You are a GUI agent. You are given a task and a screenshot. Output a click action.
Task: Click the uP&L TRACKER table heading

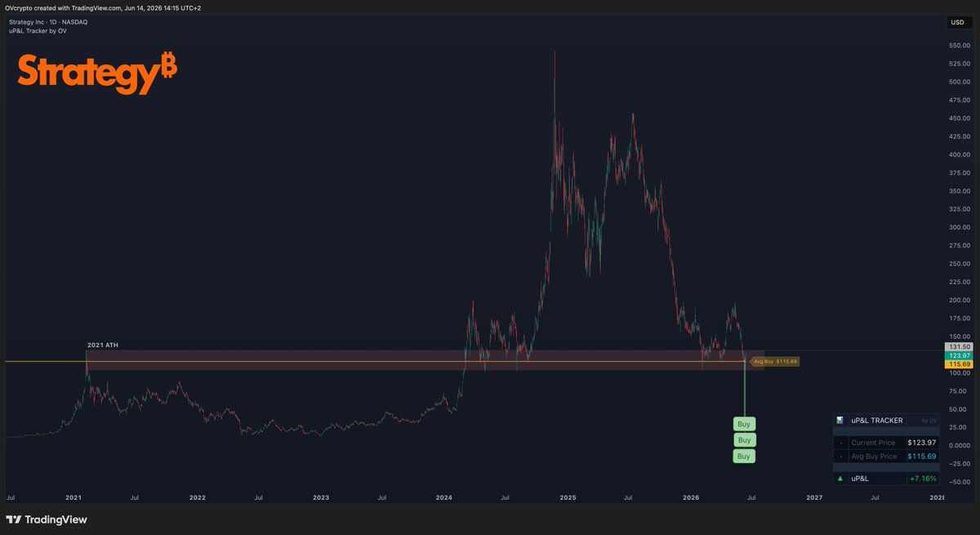coord(876,420)
